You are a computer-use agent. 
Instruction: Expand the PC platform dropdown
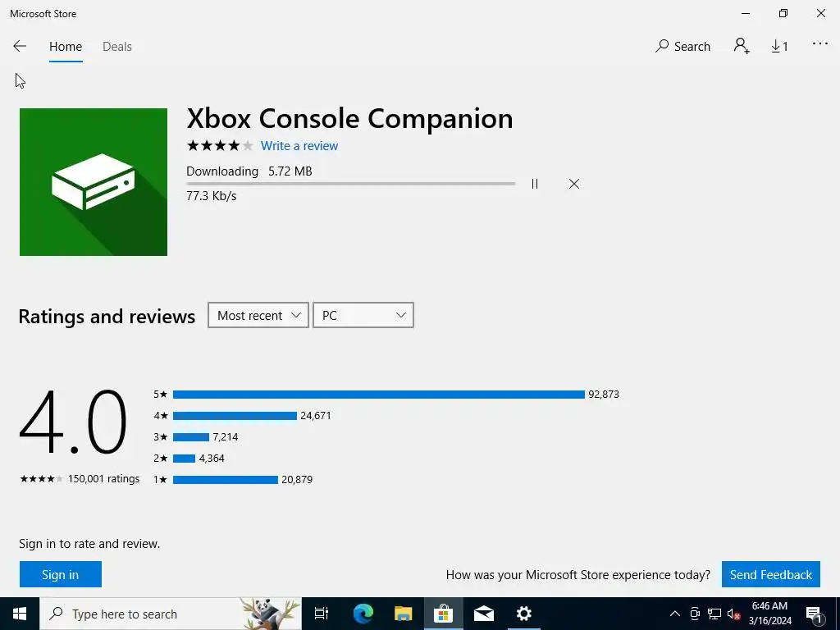click(x=363, y=315)
